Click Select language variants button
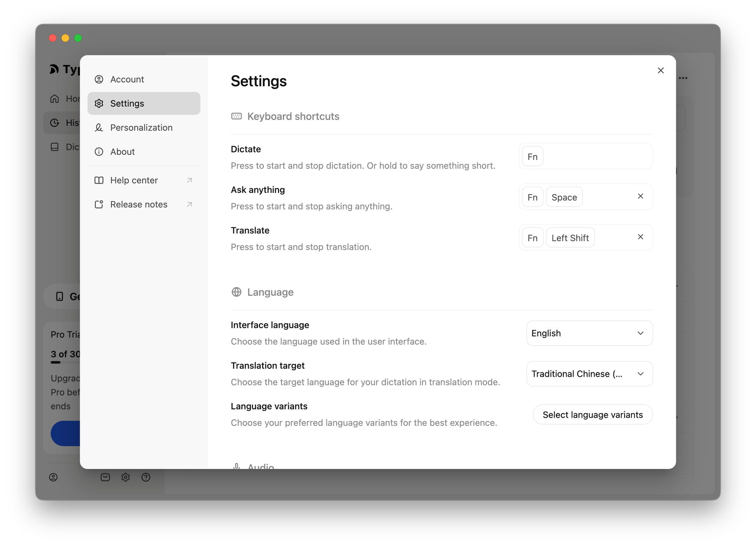 [x=592, y=415]
